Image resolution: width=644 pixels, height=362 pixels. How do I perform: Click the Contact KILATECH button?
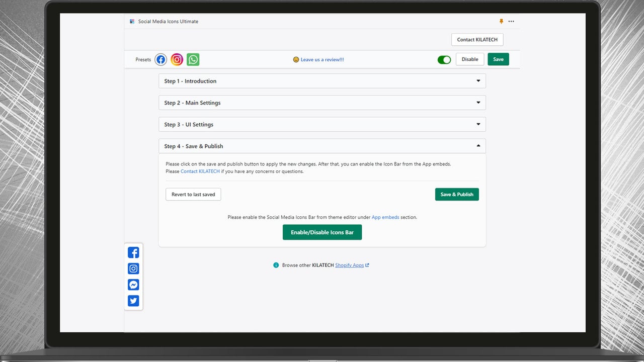pos(477,40)
